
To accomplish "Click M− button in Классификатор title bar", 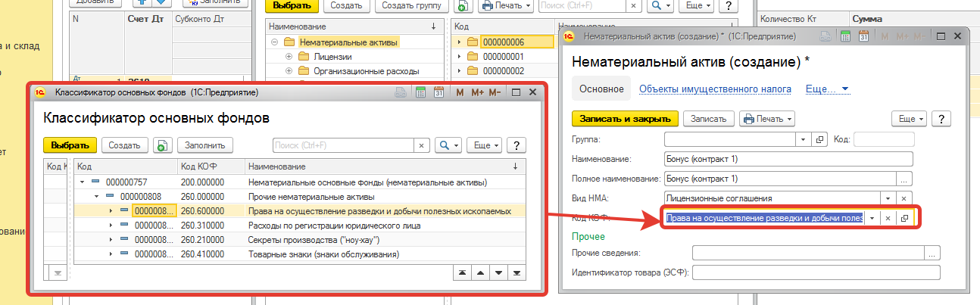I will point(495,92).
